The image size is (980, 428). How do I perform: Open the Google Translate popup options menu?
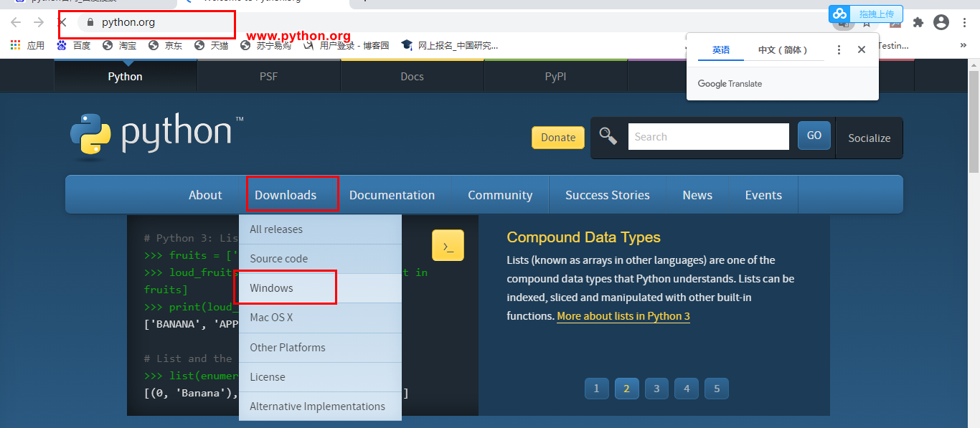(838, 49)
